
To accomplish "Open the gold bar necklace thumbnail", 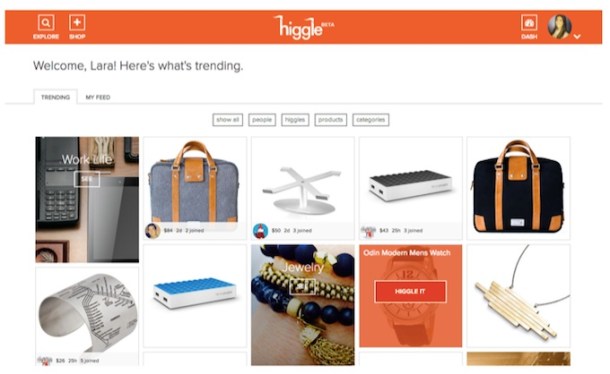I will pos(519,296).
